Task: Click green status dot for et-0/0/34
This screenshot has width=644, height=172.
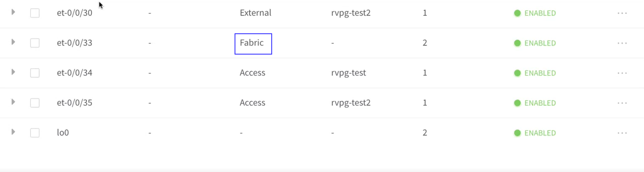Action: 517,73
